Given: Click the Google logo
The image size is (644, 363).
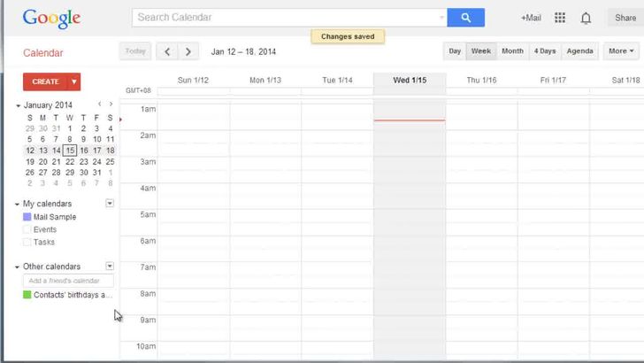Looking at the screenshot, I should 51,18.
